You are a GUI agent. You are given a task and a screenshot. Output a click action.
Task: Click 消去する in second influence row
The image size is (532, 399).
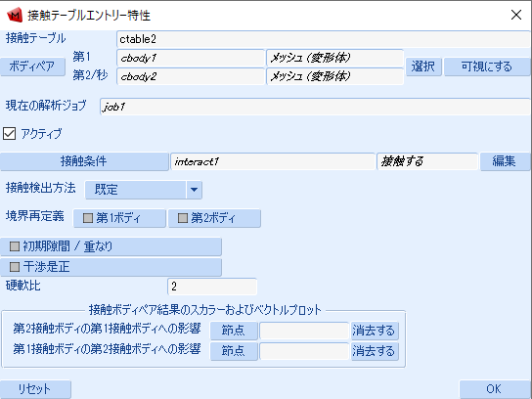point(375,351)
